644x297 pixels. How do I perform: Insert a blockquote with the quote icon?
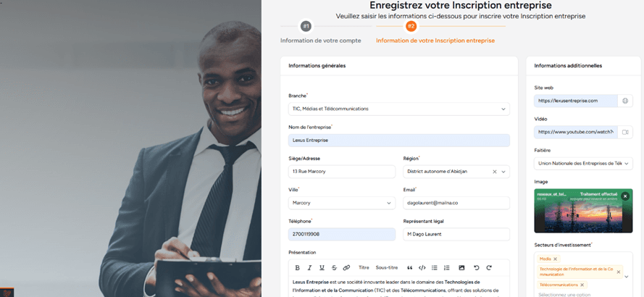click(410, 267)
